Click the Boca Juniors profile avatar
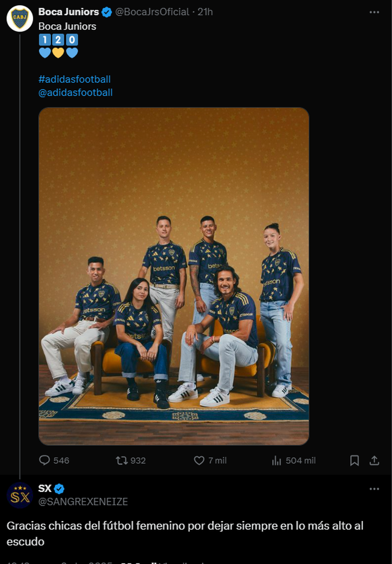 [x=20, y=18]
